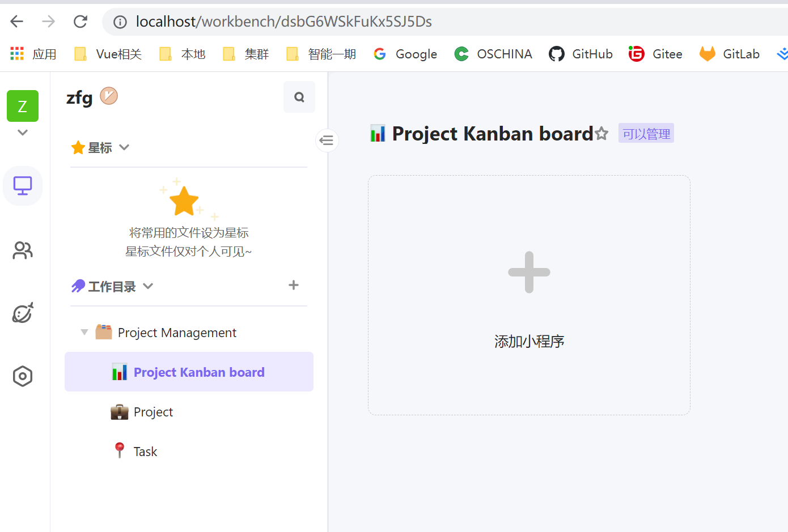Add new item to 工作目录 with plus

pyautogui.click(x=294, y=285)
